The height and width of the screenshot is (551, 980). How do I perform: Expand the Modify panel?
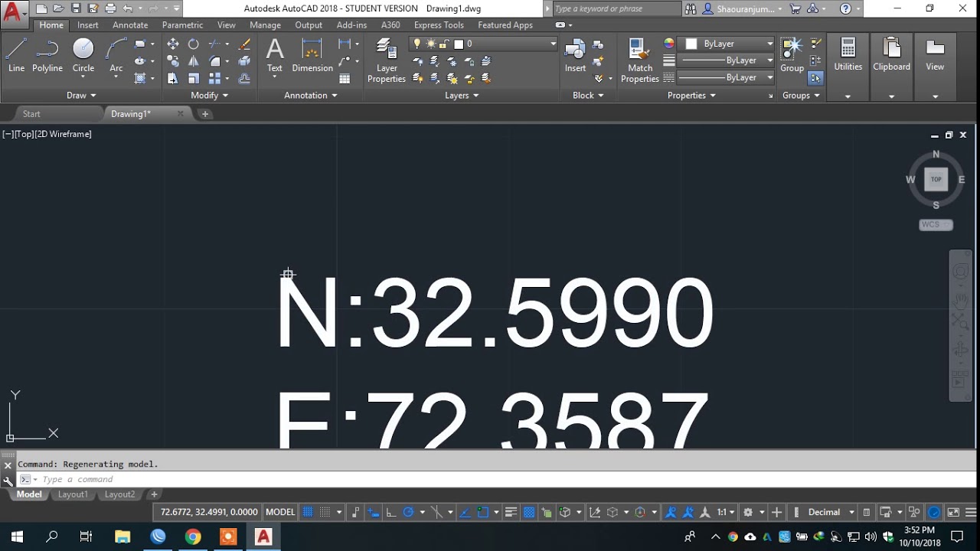pyautogui.click(x=209, y=95)
